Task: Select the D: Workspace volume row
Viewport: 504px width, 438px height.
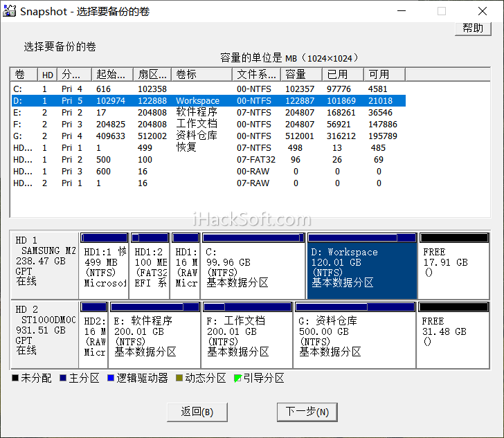Action: pyautogui.click(x=208, y=100)
